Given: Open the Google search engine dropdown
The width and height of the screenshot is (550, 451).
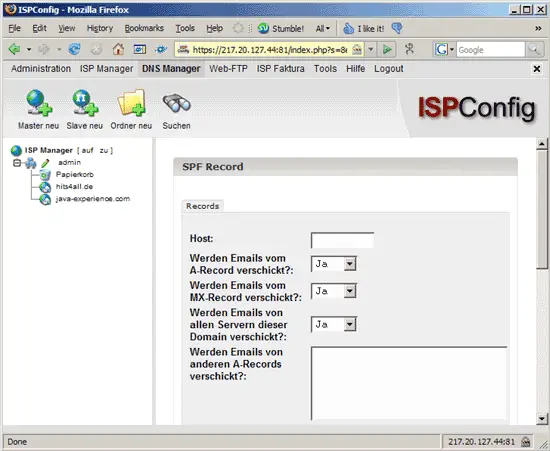Looking at the screenshot, I should pos(452,49).
